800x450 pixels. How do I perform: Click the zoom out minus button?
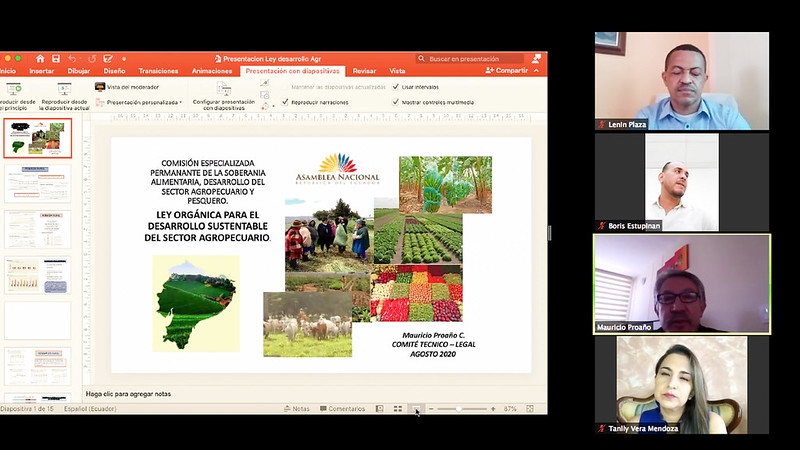[x=431, y=409]
